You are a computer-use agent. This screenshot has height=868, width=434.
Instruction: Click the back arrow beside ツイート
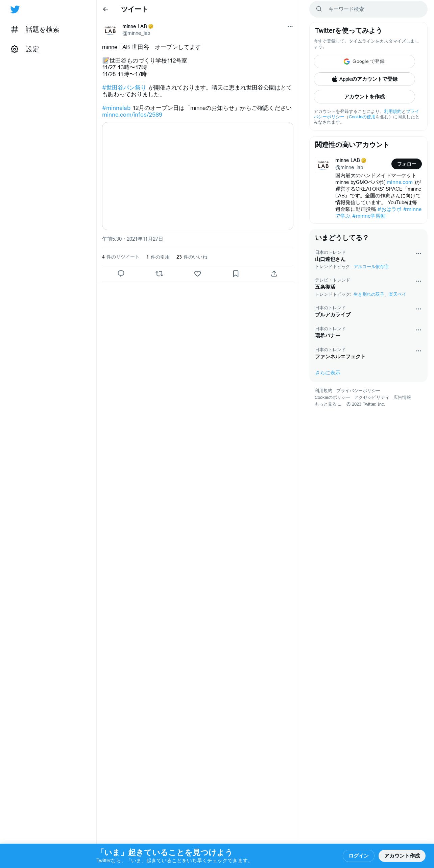point(105,9)
